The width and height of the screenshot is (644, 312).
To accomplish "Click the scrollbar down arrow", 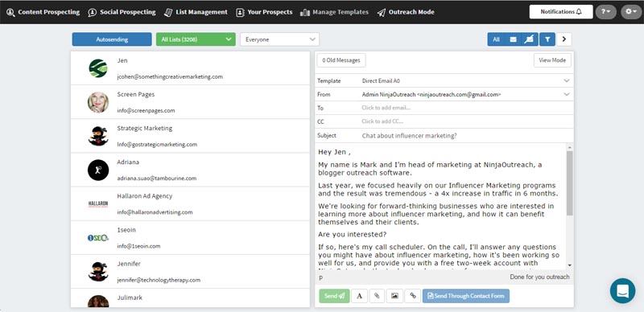I will (x=570, y=265).
